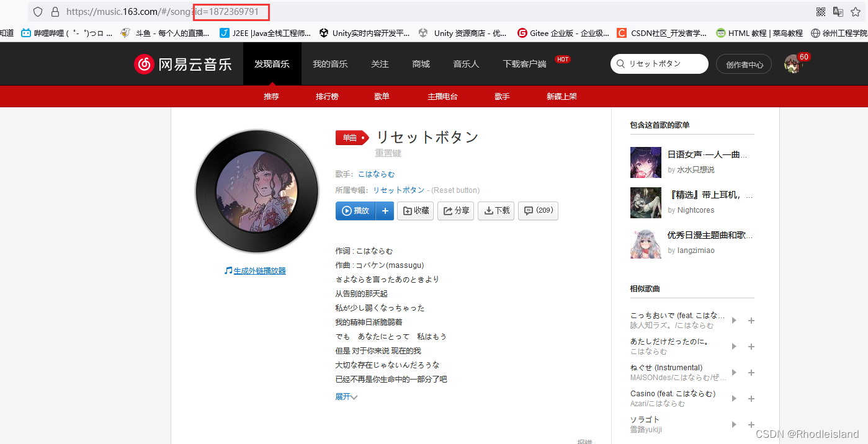Click the vinyl album cover image

pyautogui.click(x=257, y=191)
